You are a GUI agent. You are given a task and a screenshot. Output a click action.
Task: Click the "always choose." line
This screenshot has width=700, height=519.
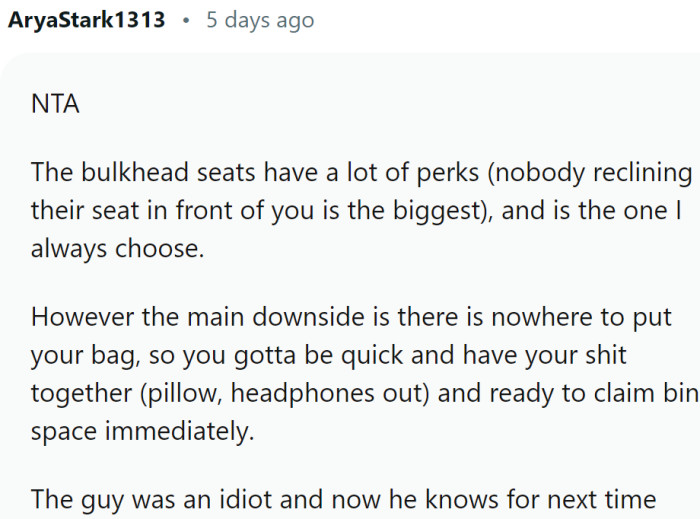(118, 250)
